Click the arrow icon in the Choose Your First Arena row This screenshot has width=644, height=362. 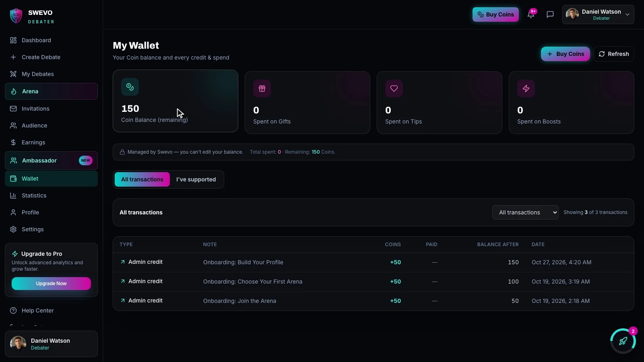(x=123, y=281)
